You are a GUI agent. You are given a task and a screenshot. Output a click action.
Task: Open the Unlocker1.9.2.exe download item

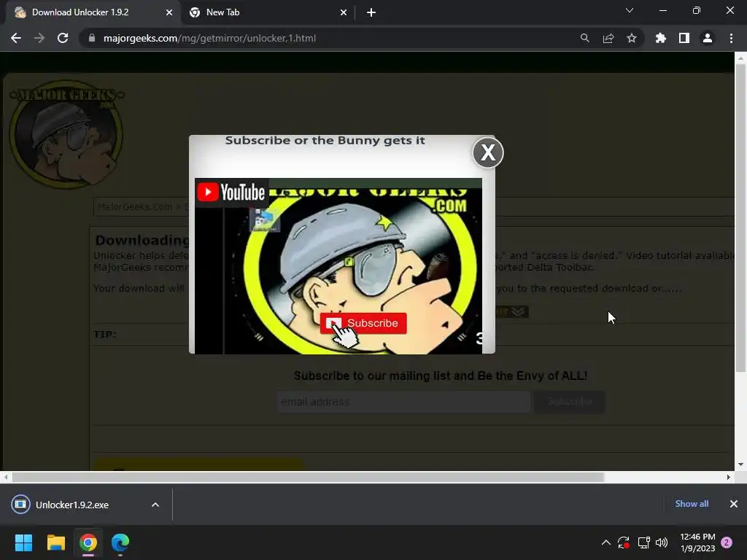(71, 505)
